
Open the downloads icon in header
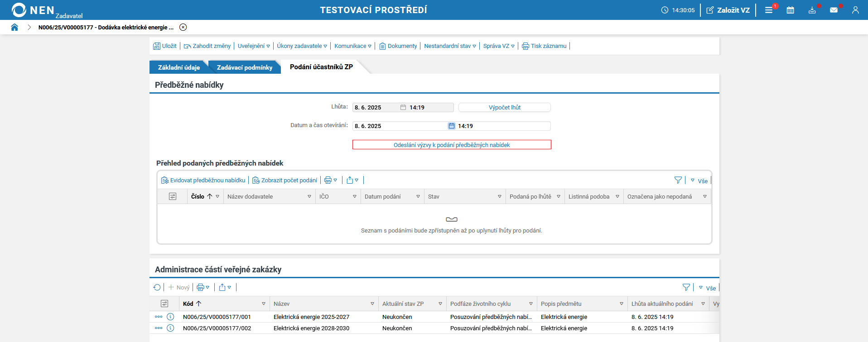[812, 10]
